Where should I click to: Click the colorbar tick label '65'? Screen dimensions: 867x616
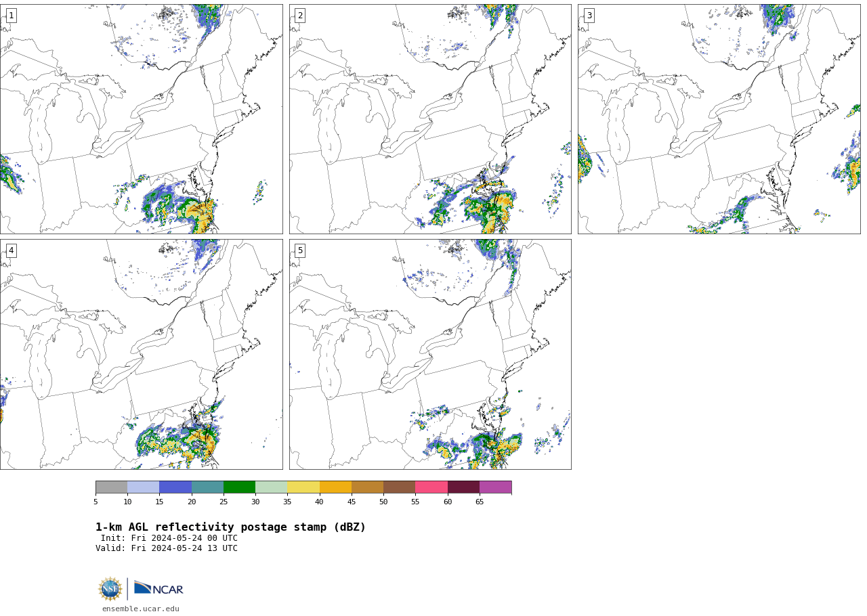(x=480, y=502)
